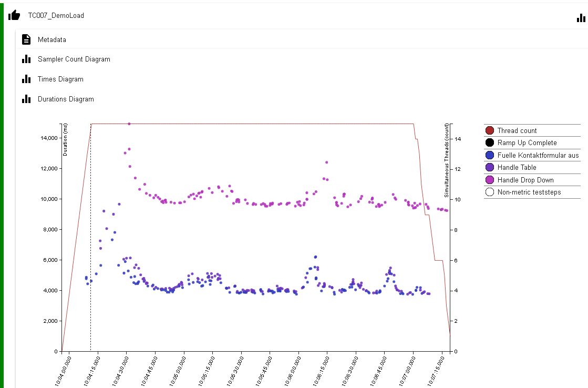This screenshot has width=588, height=388.
Task: Toggle Thread count red legend circle
Action: point(489,130)
